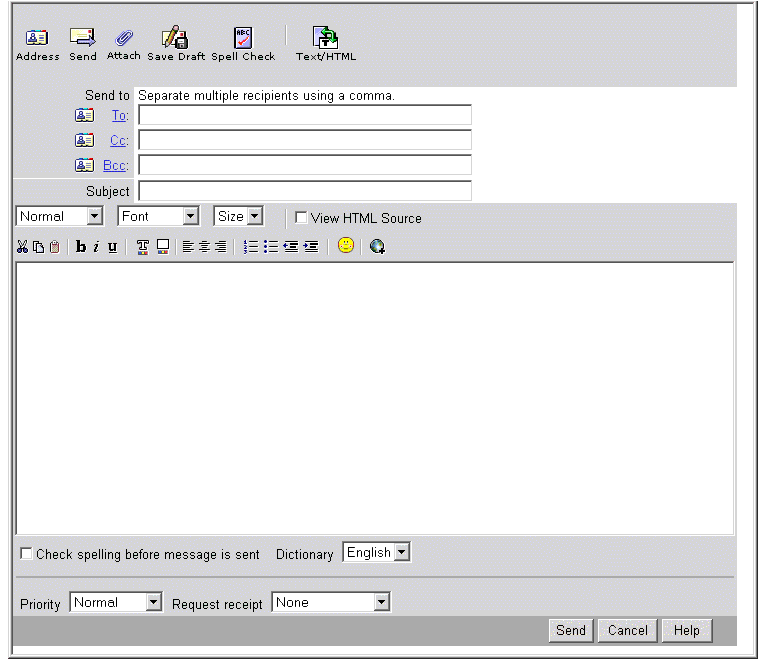Click the Cancel button
Viewport: 769px width, 660px height.
point(628,630)
